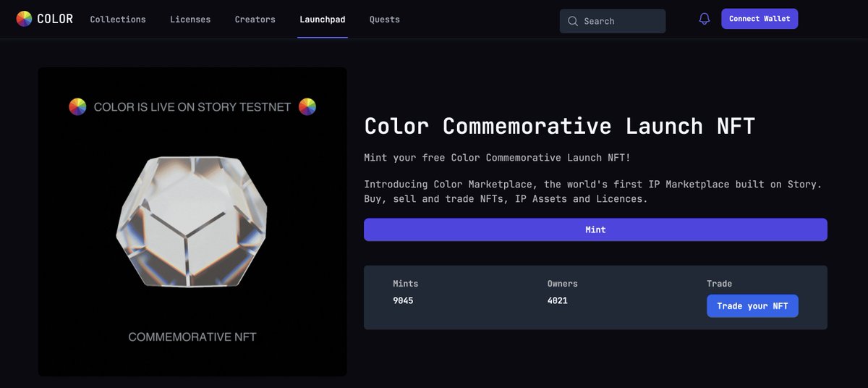Click the magnifier icon in search box
This screenshot has height=388, width=868.
click(573, 21)
